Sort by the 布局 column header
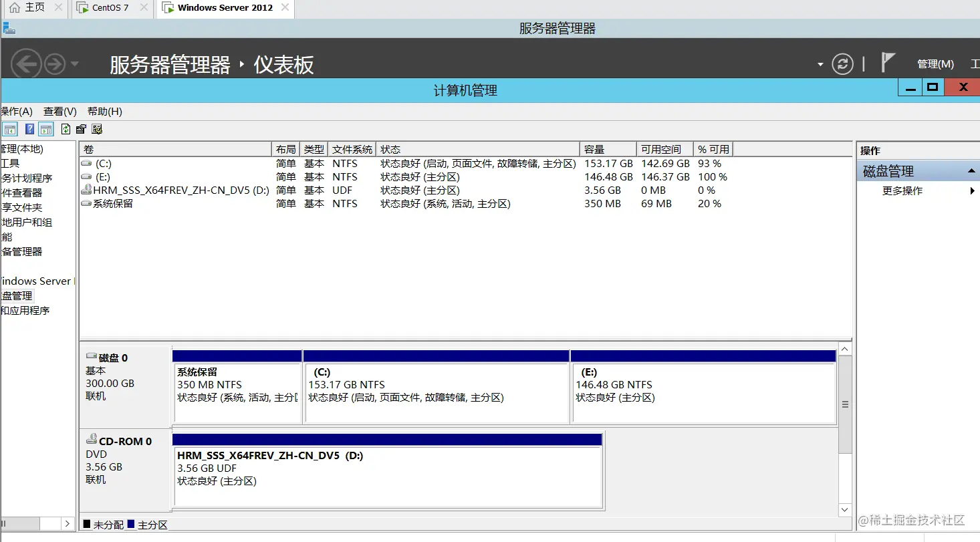 coord(286,149)
